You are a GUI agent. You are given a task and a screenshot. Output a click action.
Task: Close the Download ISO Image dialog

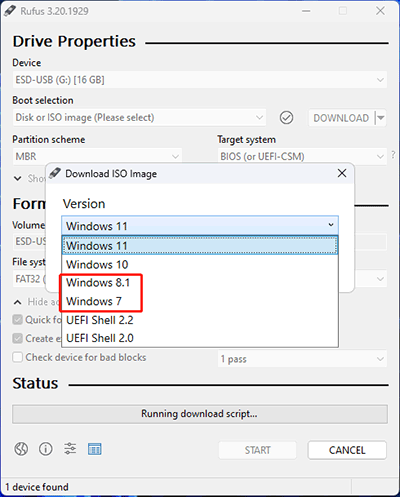coord(342,173)
